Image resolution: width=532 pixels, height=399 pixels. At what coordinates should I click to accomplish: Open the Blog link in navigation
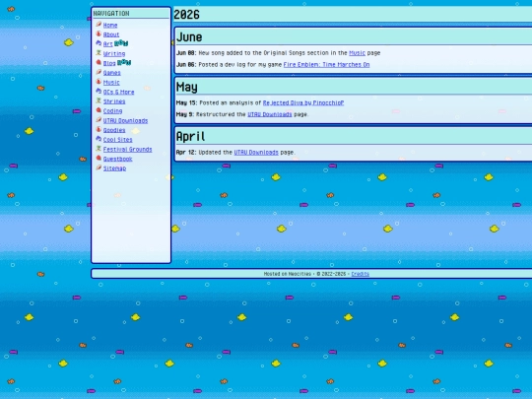pyautogui.click(x=109, y=63)
